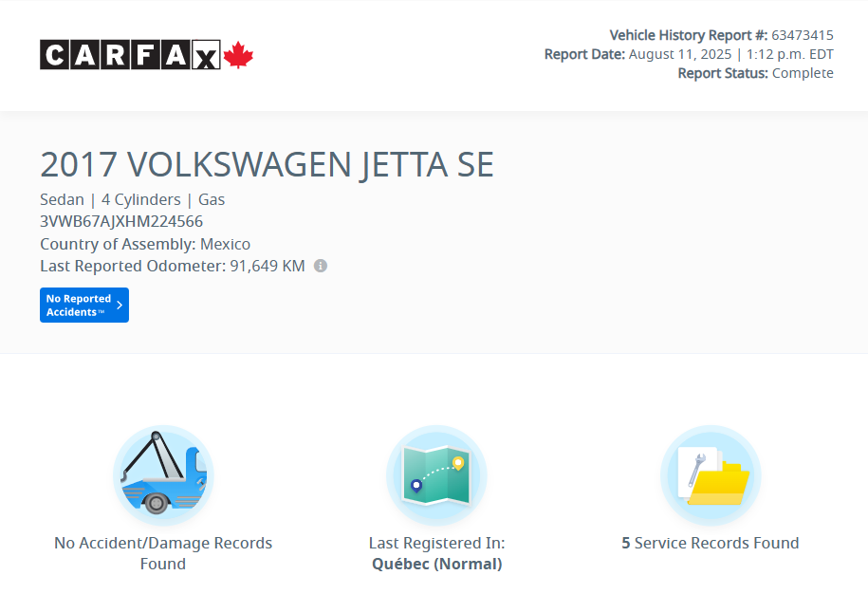Click Sedan | 4 Cylinders | Gas line
Image resolution: width=868 pixels, height=594 pixels.
[132, 199]
